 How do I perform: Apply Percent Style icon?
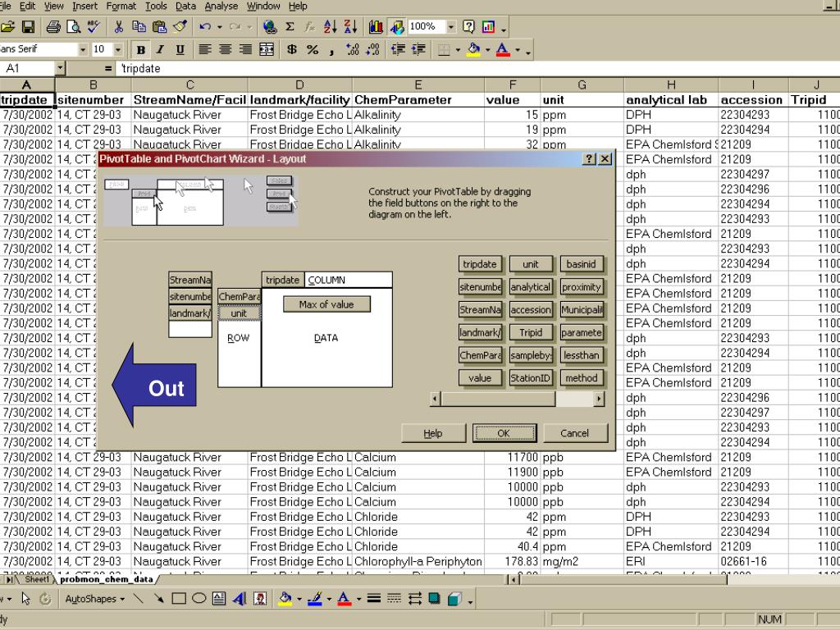(313, 50)
